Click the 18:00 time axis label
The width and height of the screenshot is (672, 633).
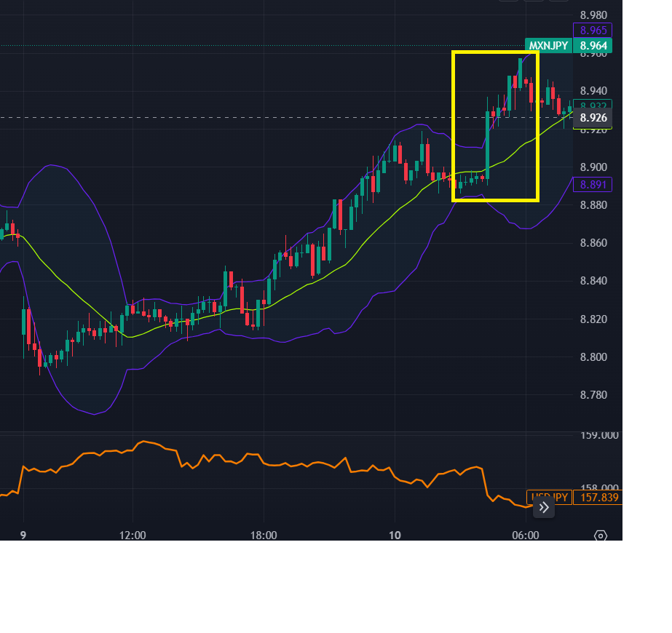click(264, 536)
